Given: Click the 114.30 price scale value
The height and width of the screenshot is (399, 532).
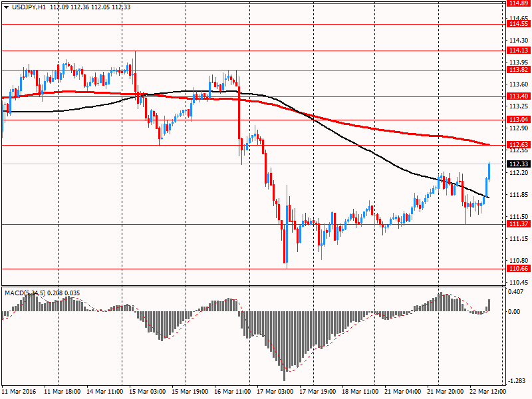Looking at the screenshot, I should [x=519, y=41].
